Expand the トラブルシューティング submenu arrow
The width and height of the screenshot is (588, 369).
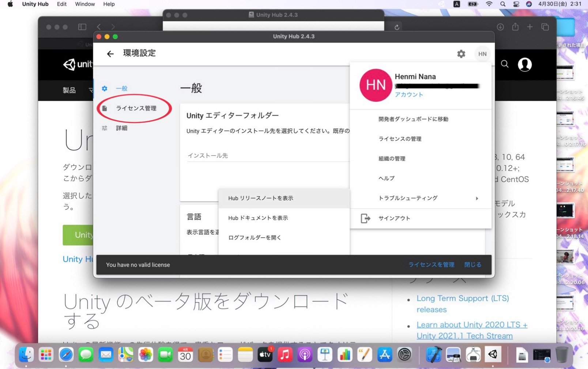pyautogui.click(x=477, y=198)
